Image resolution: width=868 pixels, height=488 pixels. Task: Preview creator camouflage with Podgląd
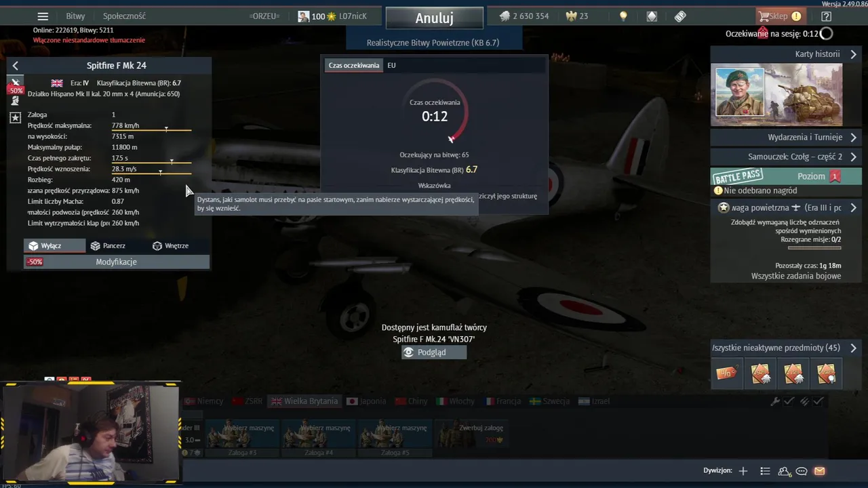pyautogui.click(x=434, y=352)
